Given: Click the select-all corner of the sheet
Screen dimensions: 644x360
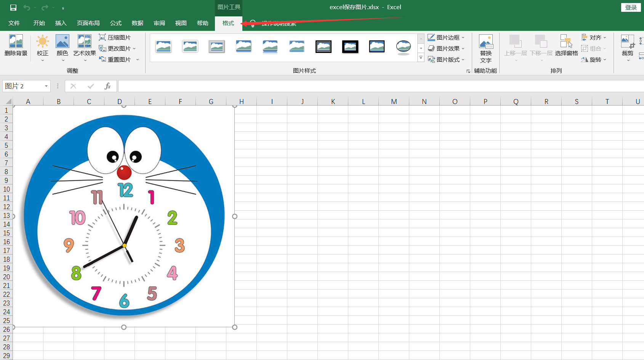Looking at the screenshot, I should [6, 101].
